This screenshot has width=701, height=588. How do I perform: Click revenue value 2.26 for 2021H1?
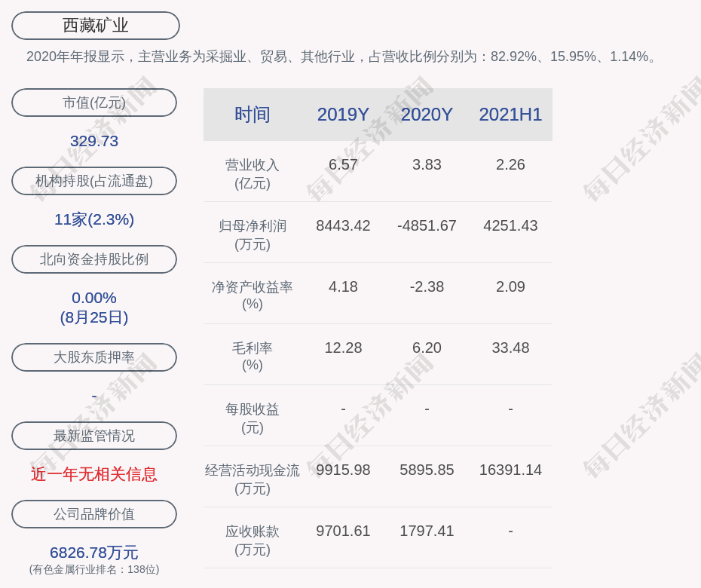510,164
